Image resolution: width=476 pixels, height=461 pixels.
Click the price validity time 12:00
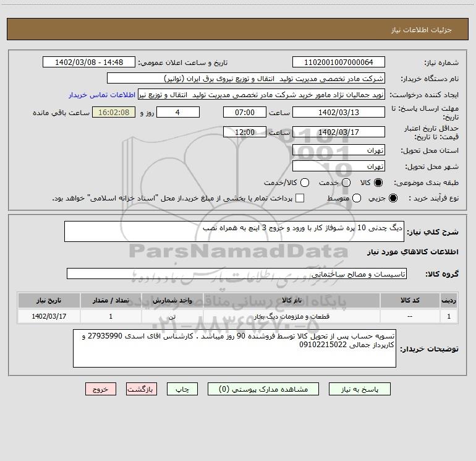[x=245, y=132]
